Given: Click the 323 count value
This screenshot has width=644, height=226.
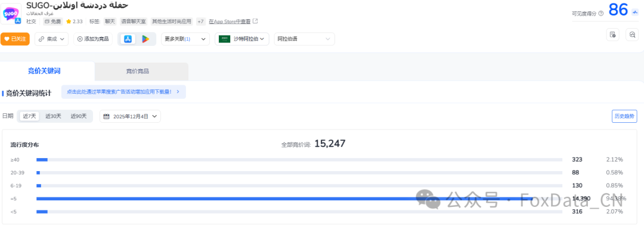Looking at the screenshot, I should tap(577, 159).
